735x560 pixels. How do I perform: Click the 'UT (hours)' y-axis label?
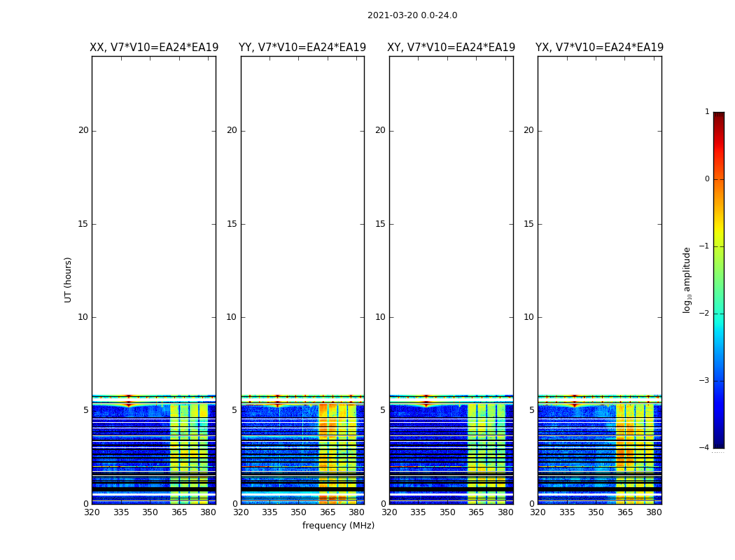coord(69,279)
